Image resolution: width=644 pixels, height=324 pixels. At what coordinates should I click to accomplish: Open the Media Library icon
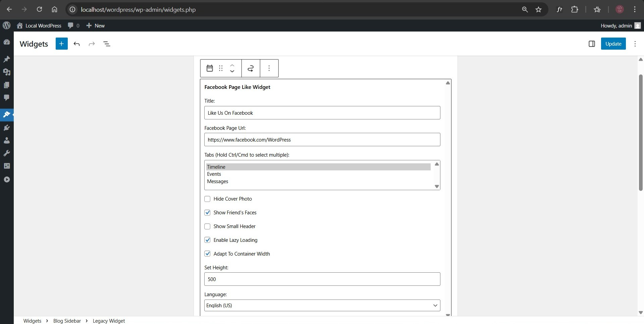pyautogui.click(x=7, y=72)
